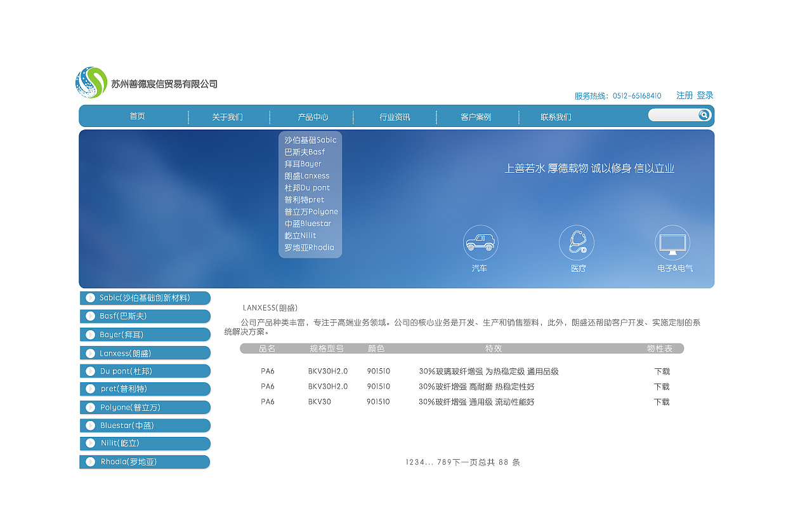
Task: Open the 联系我们 nav item
Action: pyautogui.click(x=556, y=117)
